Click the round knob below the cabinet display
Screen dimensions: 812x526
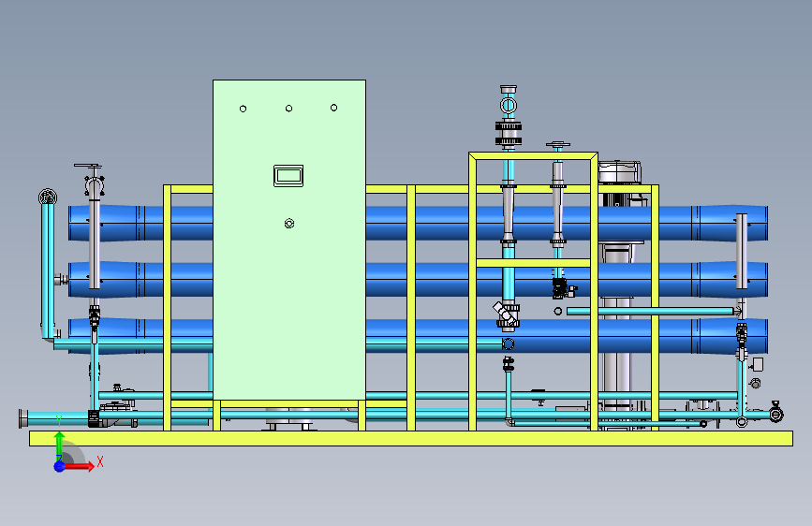coord(289,224)
